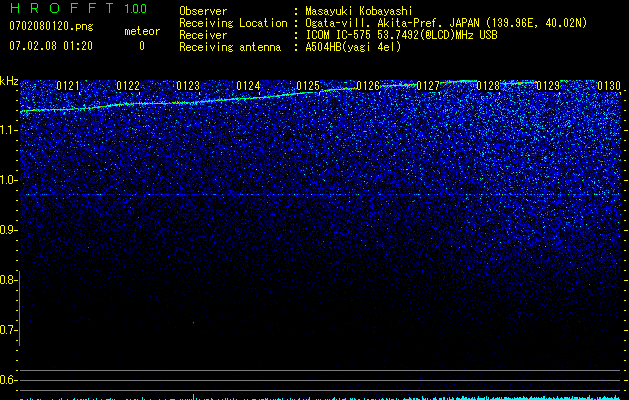Viewport: 629px width, 400px height.
Task: Click the 0122 time marker
Action: point(128,86)
